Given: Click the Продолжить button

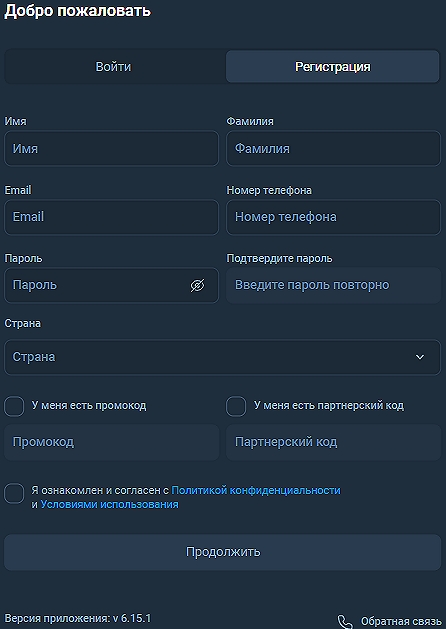Looking at the screenshot, I should tap(223, 552).
